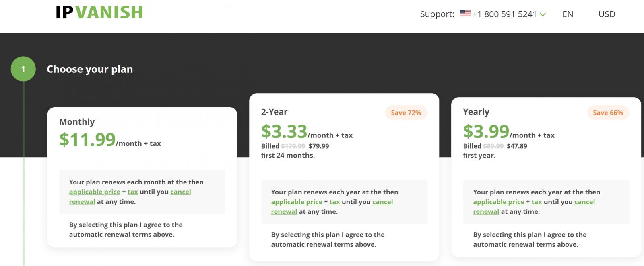Open the USD currency selector
The height and width of the screenshot is (266, 644).
607,14
